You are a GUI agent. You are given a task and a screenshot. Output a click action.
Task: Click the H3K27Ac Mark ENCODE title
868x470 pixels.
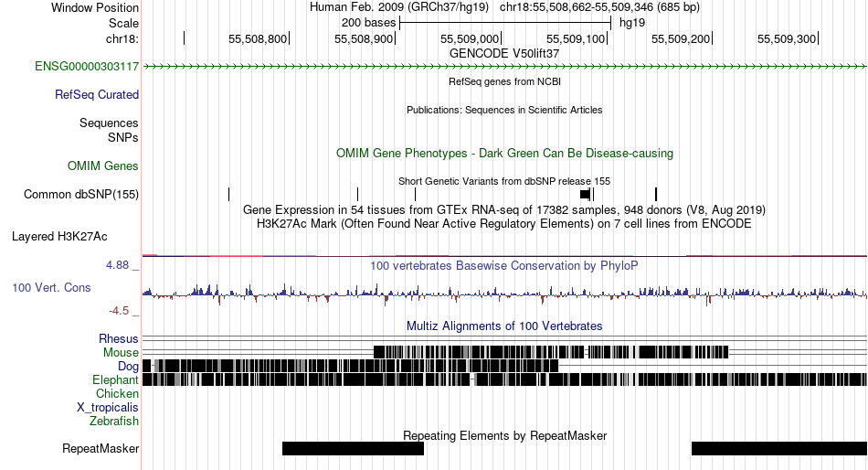point(504,224)
